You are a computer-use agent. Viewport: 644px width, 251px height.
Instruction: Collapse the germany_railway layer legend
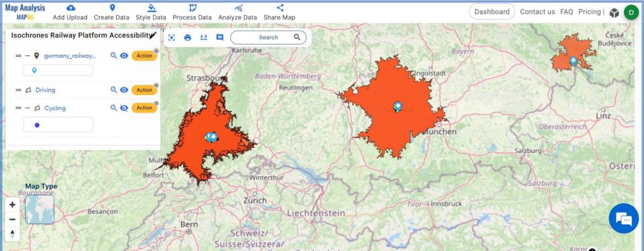point(27,56)
